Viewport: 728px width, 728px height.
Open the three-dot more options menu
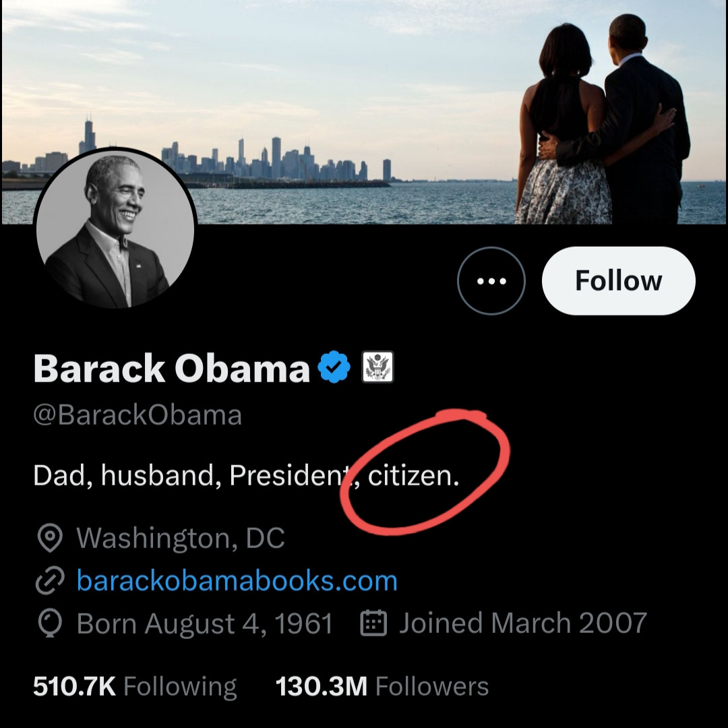tap(491, 281)
